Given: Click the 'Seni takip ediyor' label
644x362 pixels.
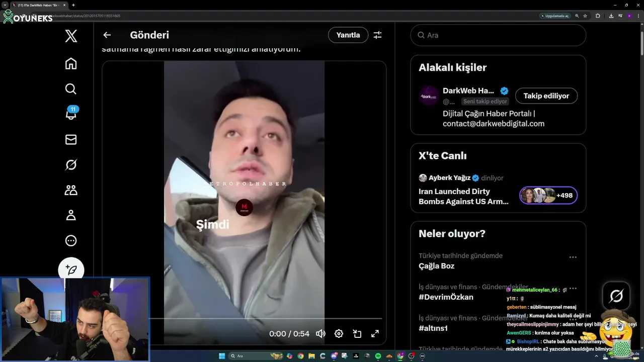Looking at the screenshot, I should click(x=485, y=102).
